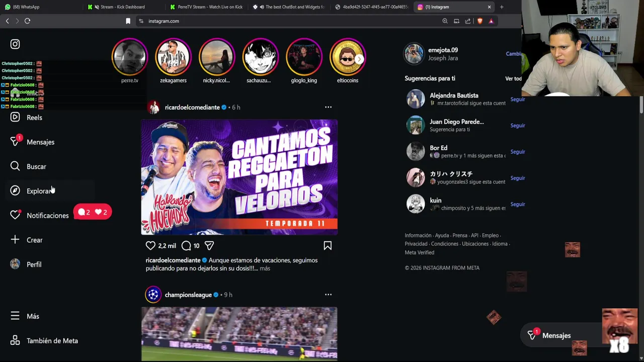This screenshot has width=644, height=362.
Task: Open Notificaciones heart icon
Action: pyautogui.click(x=15, y=215)
